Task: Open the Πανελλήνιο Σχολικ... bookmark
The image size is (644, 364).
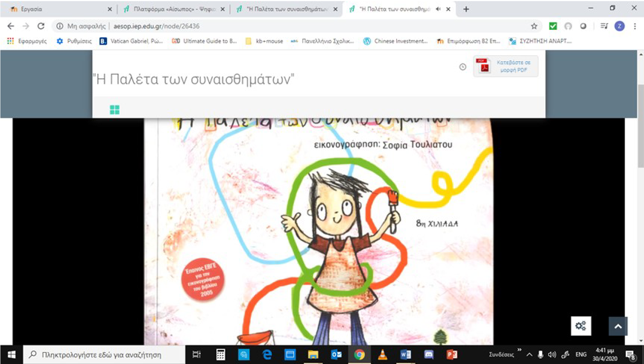Action: [322, 41]
